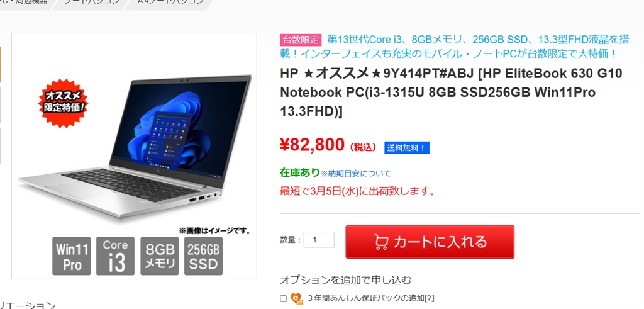Click the orange heart warranty icon
This screenshot has height=309, width=644.
point(297,298)
